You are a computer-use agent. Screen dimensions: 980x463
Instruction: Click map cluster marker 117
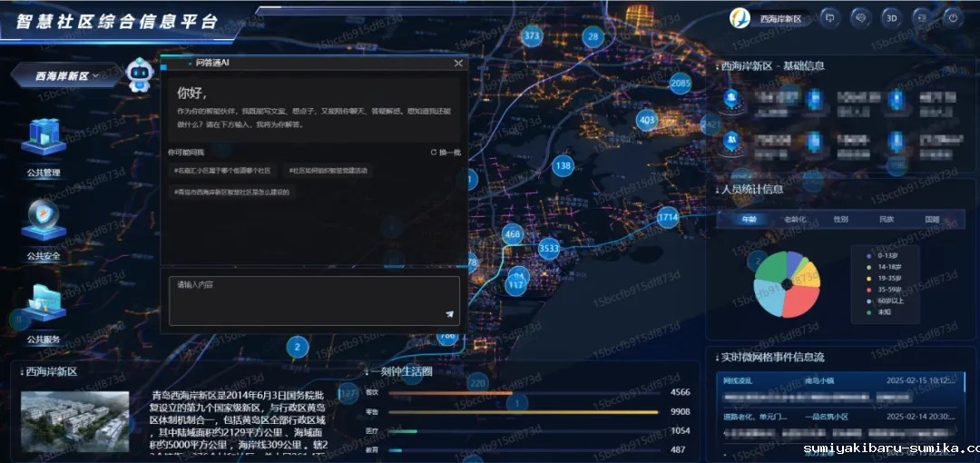pos(515,285)
